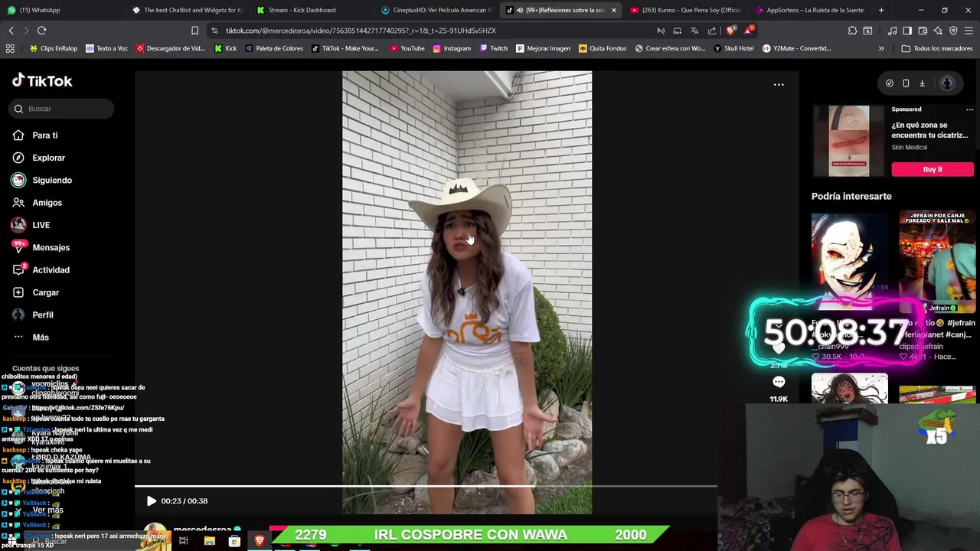This screenshot has height=551, width=980.
Task: Open the Brave Wallet icon
Action: [923, 31]
